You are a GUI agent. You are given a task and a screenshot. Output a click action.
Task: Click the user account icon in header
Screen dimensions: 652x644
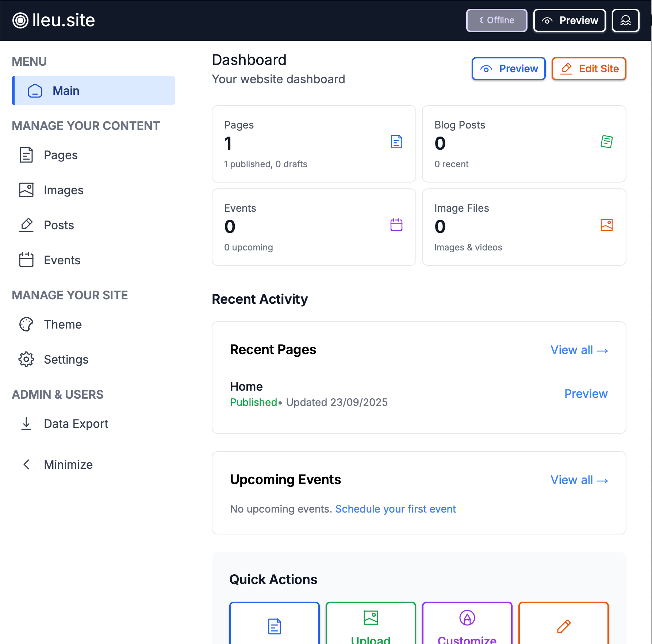tap(625, 20)
